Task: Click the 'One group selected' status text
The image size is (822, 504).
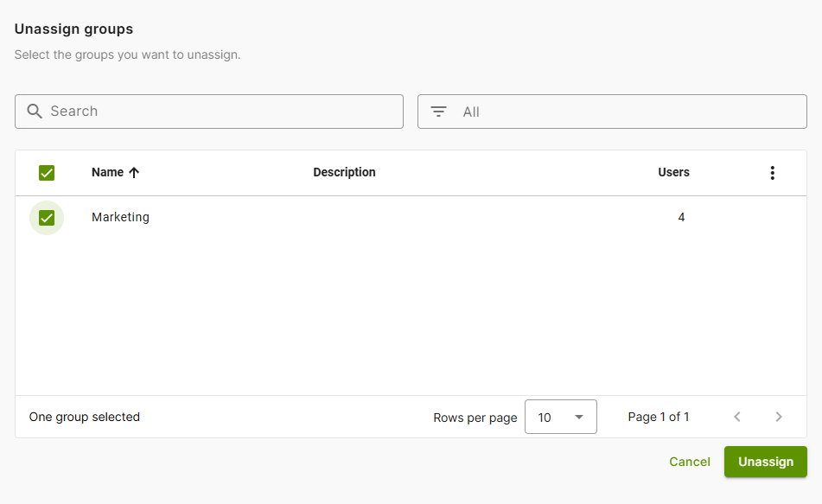Action: click(x=85, y=417)
